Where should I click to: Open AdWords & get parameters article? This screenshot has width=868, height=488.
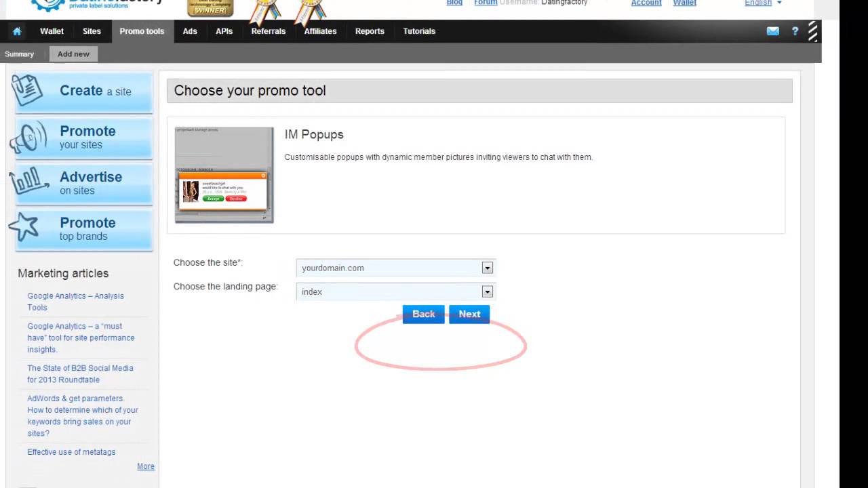(82, 415)
